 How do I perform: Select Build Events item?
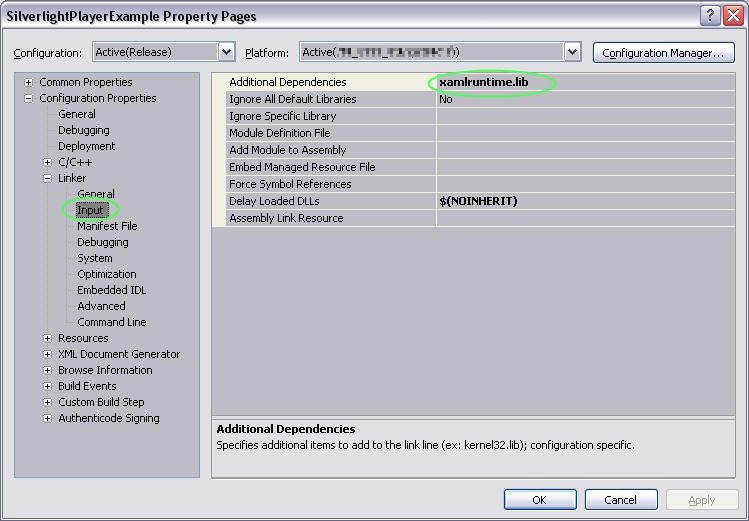pyautogui.click(x=87, y=386)
